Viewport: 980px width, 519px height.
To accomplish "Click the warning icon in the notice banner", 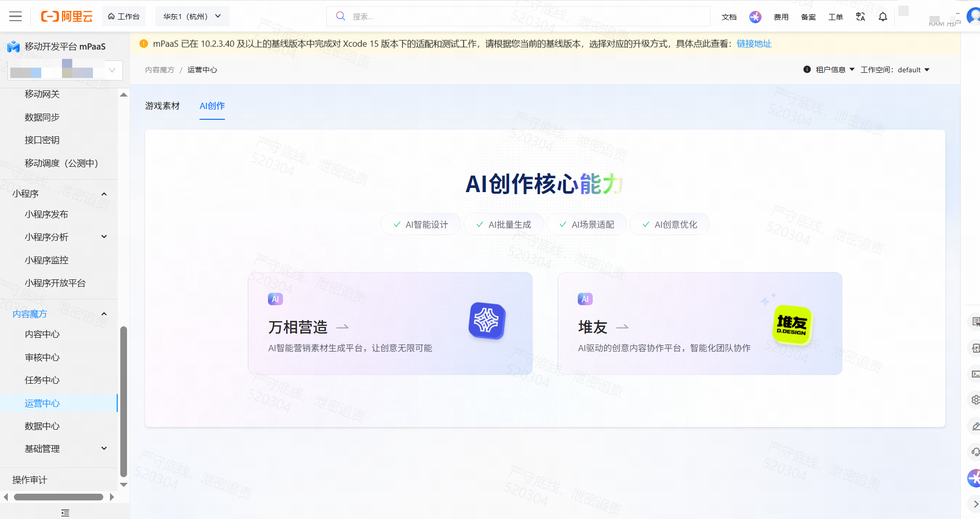I will 144,44.
